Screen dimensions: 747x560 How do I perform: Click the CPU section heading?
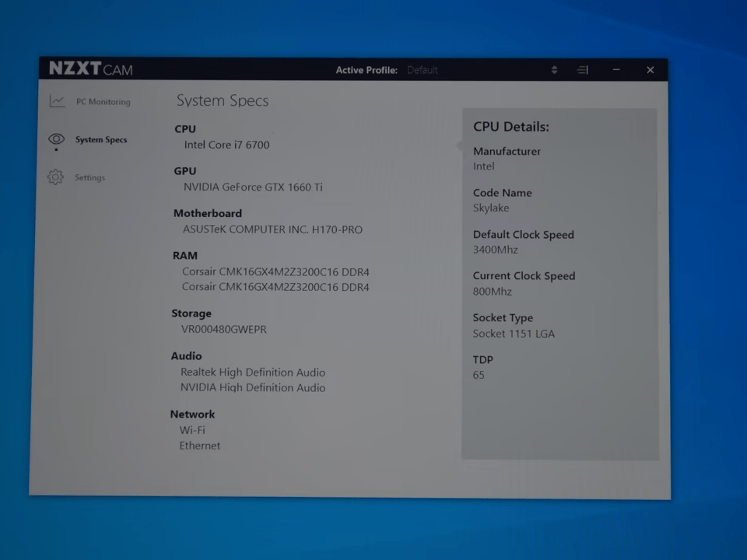[185, 129]
